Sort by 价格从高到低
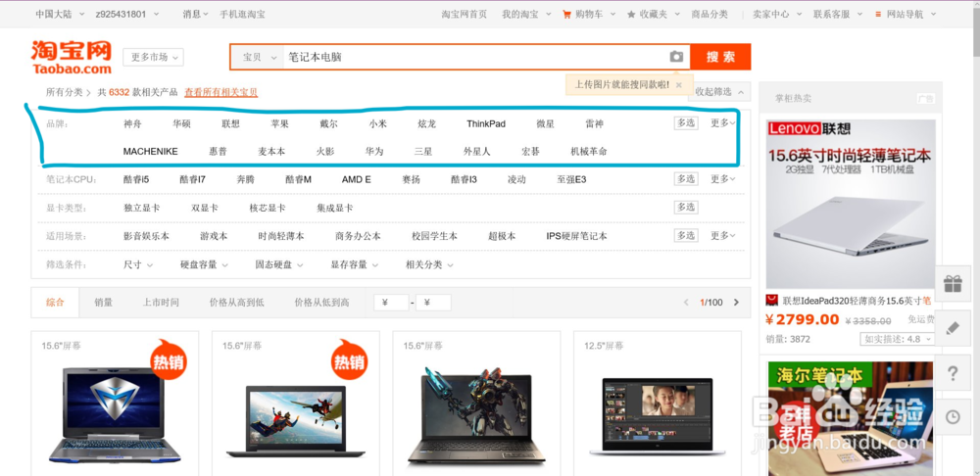This screenshot has width=980, height=476. pos(237,303)
